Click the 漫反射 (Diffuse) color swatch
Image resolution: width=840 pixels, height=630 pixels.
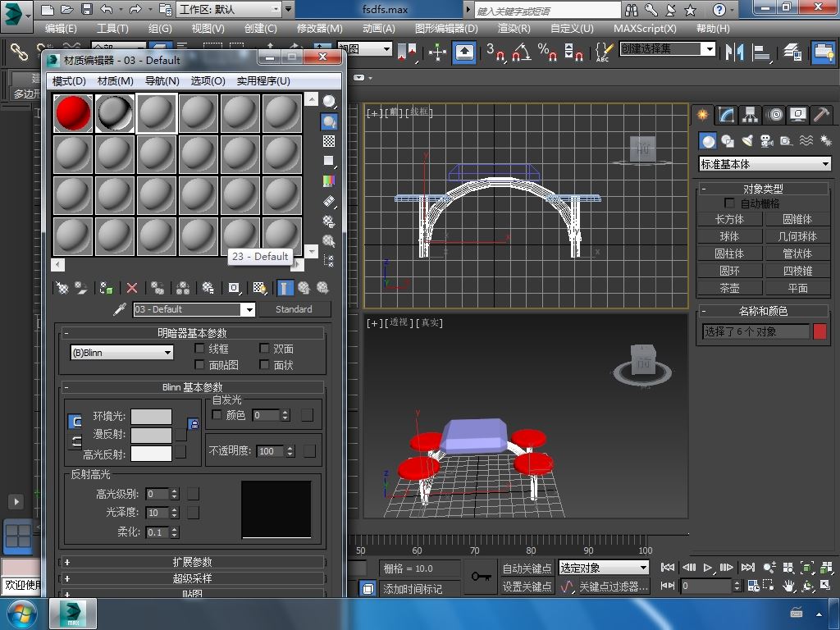click(x=152, y=435)
